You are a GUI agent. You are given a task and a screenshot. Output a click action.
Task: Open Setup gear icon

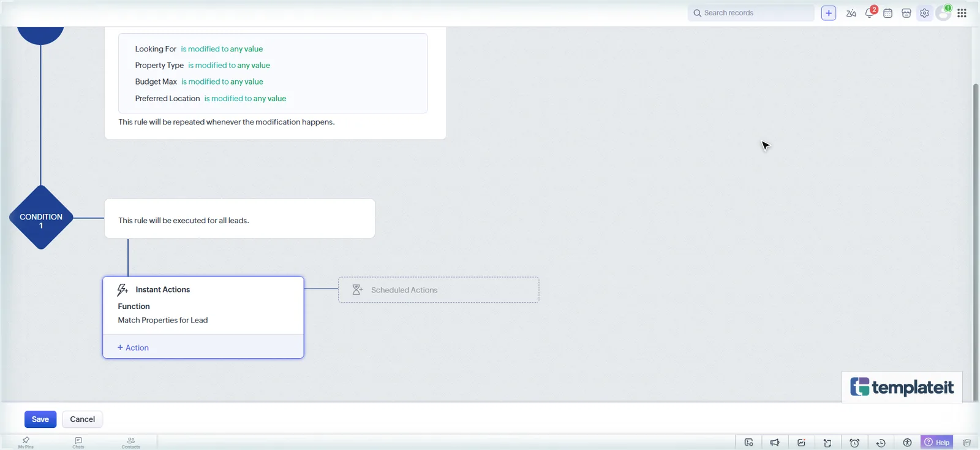click(x=924, y=13)
